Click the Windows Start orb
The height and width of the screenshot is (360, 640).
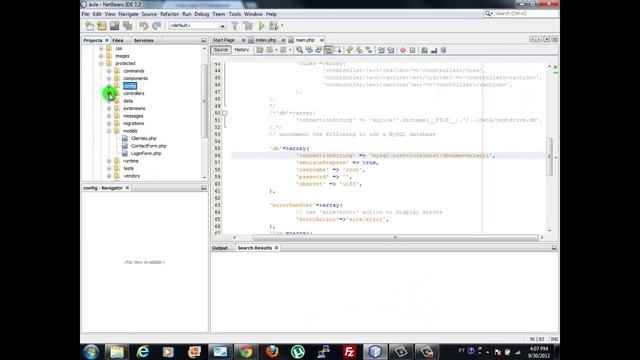(91, 352)
